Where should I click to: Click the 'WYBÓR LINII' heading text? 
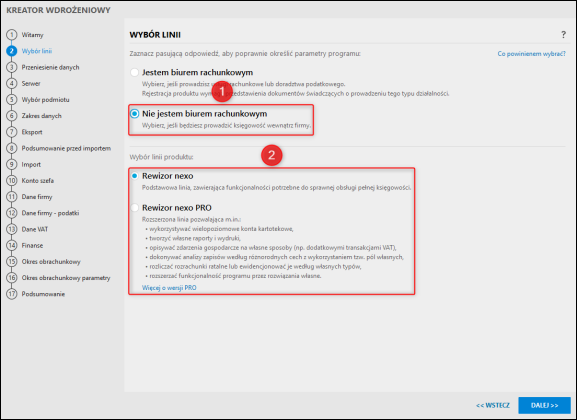[x=155, y=35]
